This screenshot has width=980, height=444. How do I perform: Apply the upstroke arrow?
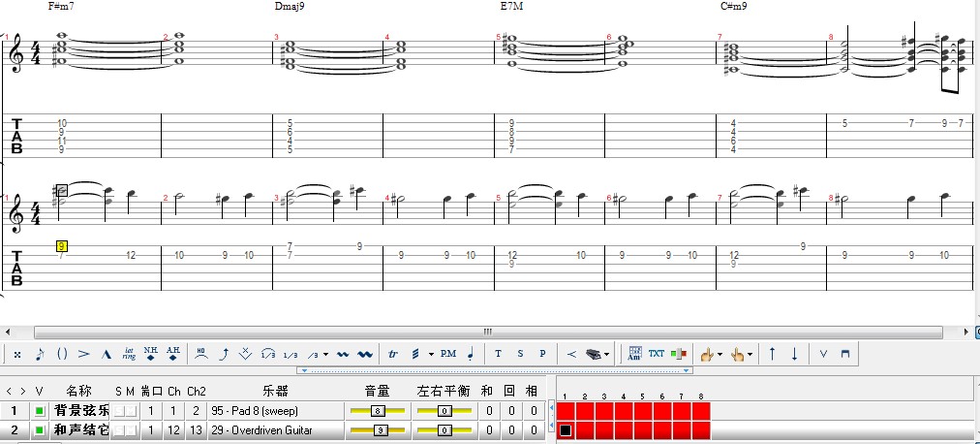click(772, 354)
